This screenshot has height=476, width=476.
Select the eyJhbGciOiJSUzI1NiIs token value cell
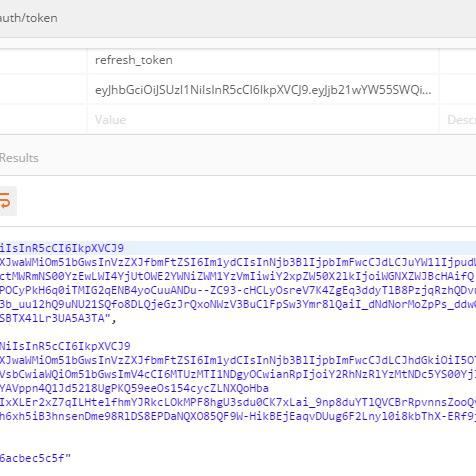click(x=263, y=90)
